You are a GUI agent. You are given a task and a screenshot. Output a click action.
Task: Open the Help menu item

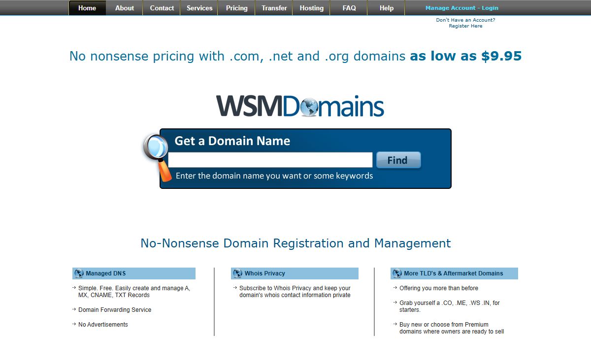(x=387, y=8)
